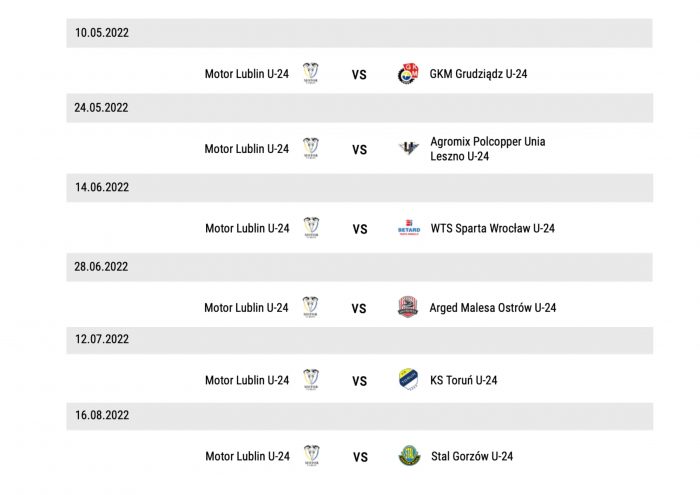
Task: Click the GKM Grudziądz team logo
Action: pyautogui.click(x=408, y=74)
